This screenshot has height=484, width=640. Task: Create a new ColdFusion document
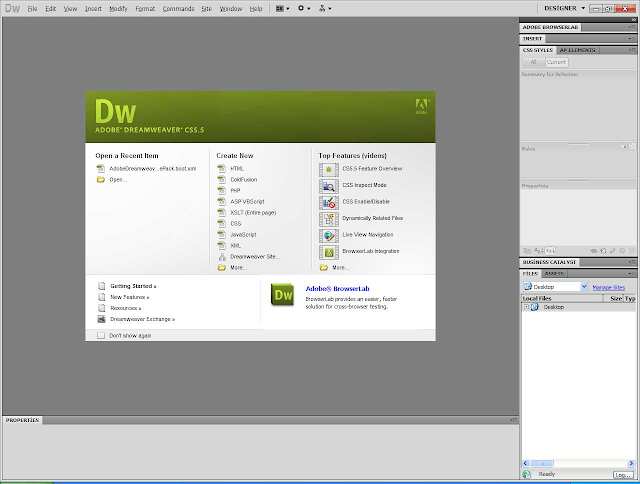tap(244, 180)
